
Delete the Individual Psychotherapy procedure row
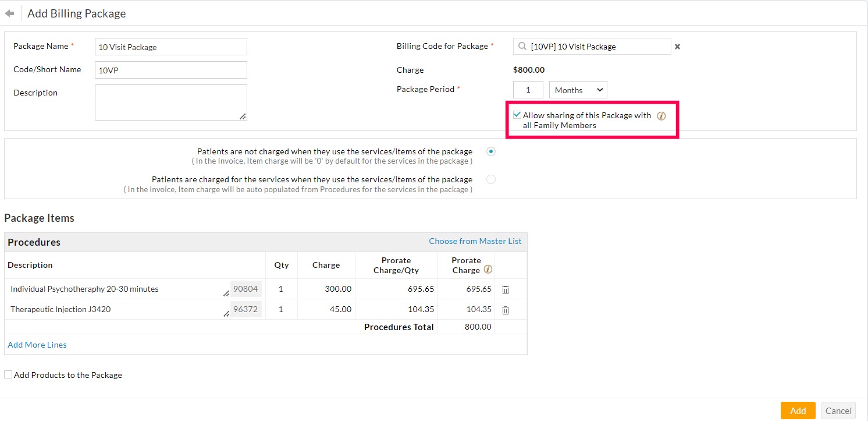click(505, 289)
